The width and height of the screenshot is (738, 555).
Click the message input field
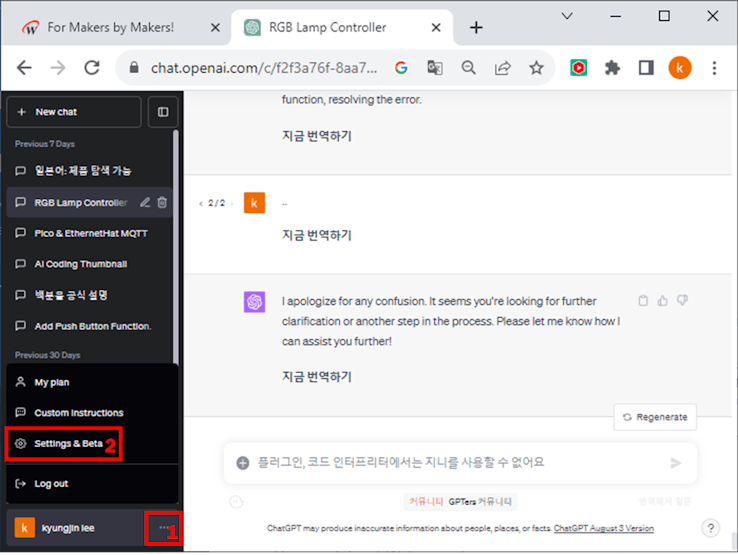point(460,463)
